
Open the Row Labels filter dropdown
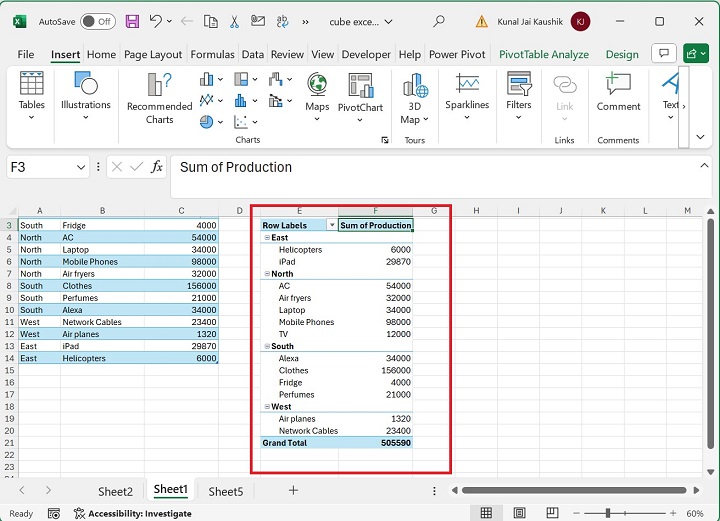point(332,226)
